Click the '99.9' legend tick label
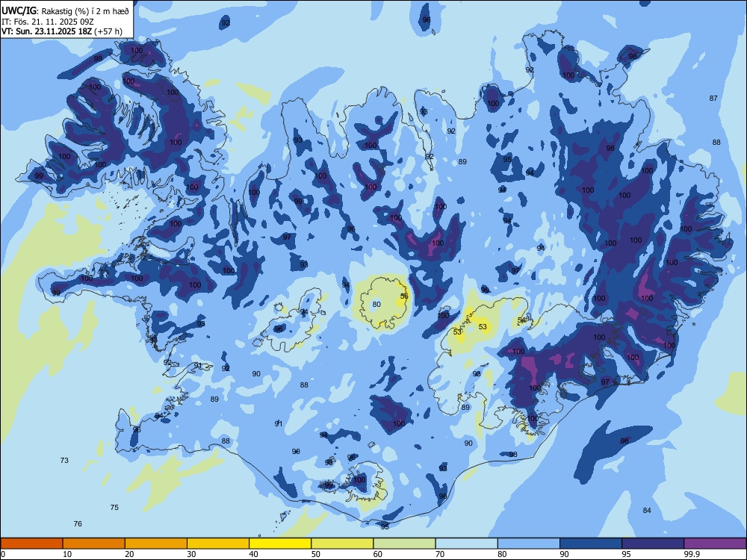The height and width of the screenshot is (560, 747). [691, 554]
